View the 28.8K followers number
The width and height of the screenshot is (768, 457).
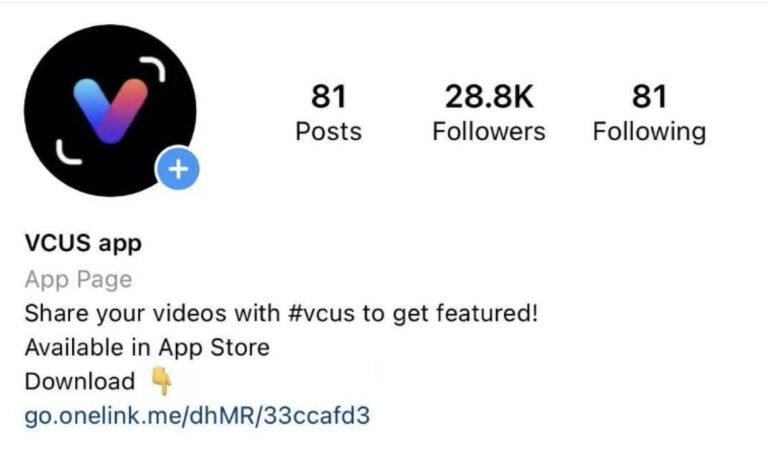[489, 96]
